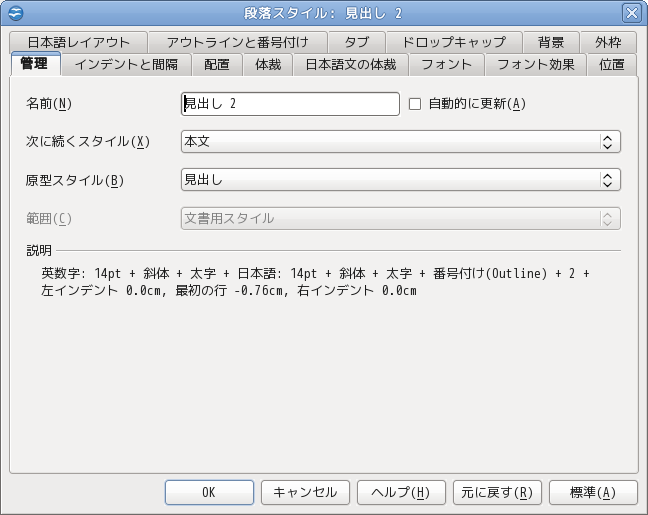Viewport: 648px width, 515px height.
Task: Click the 標準 button
Action: click(593, 492)
